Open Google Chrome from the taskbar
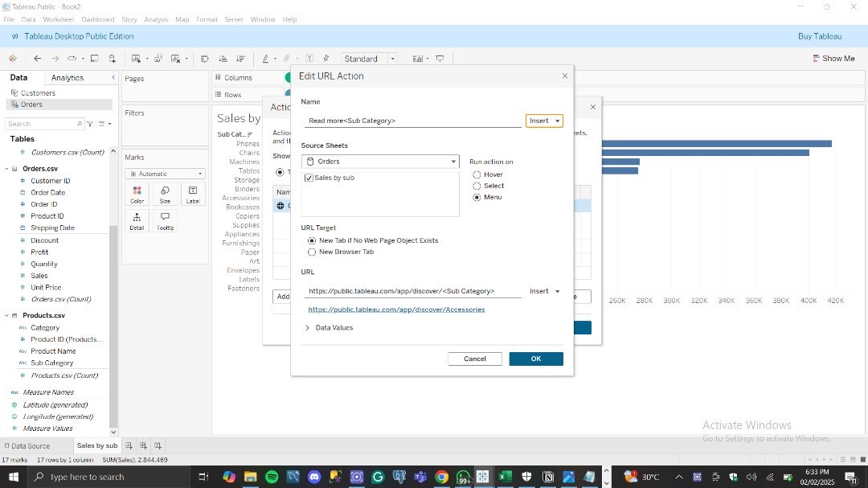The image size is (868, 488). coord(442,477)
